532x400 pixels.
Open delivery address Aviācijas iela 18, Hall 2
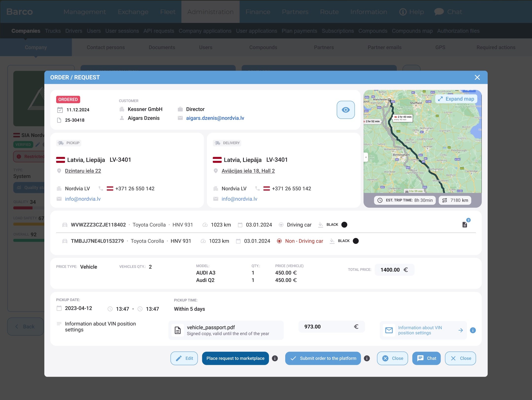click(x=248, y=171)
